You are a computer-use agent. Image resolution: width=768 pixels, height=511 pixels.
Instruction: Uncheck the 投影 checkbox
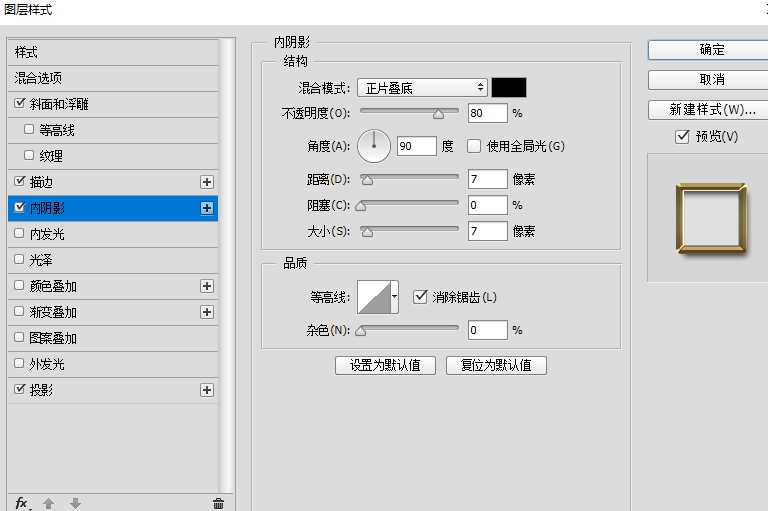[20, 389]
